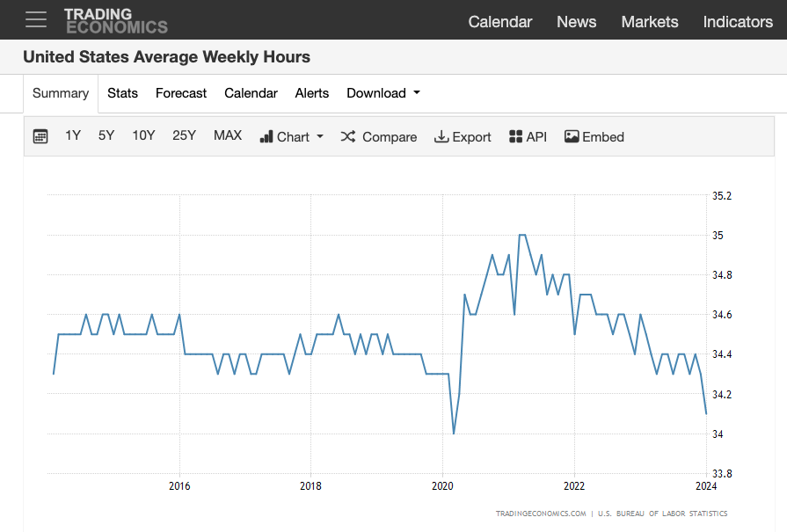787x532 pixels.
Task: Open the Chart type bar icon
Action: click(x=266, y=136)
